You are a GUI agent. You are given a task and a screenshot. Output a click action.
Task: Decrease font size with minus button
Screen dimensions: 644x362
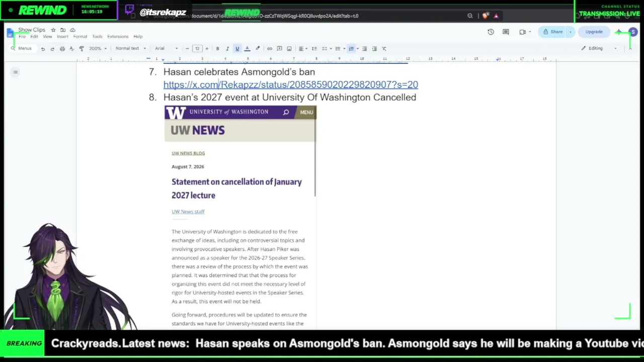[x=187, y=49]
